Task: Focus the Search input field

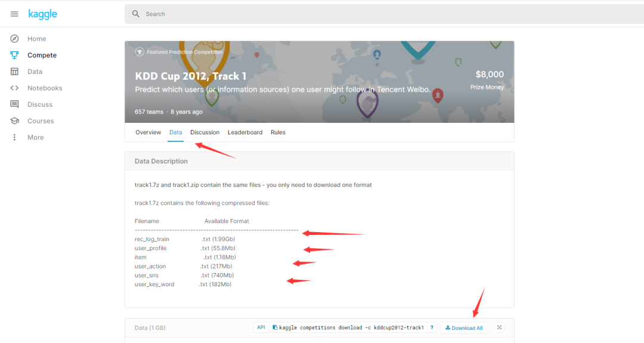Action: [x=382, y=14]
